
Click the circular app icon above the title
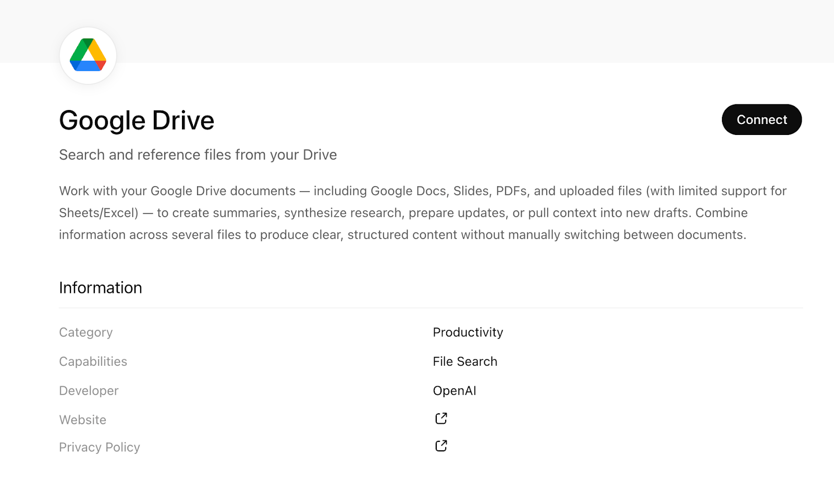coord(88,55)
